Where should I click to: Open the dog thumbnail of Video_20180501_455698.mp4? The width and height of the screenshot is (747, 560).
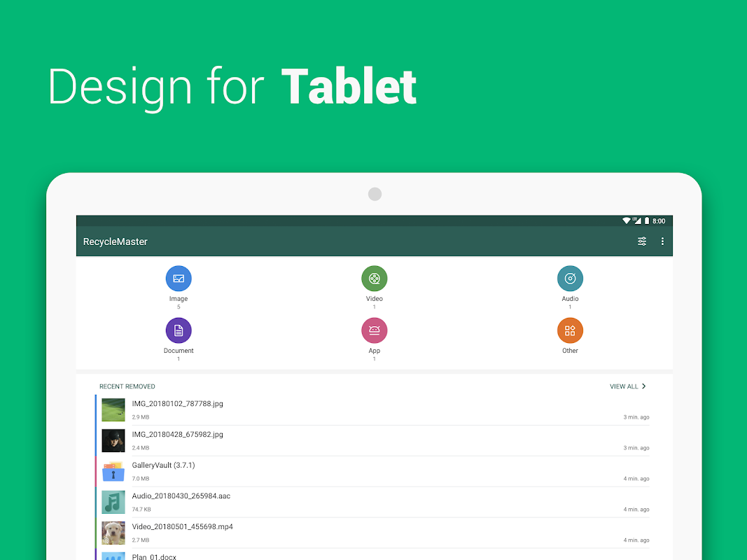coord(113,533)
